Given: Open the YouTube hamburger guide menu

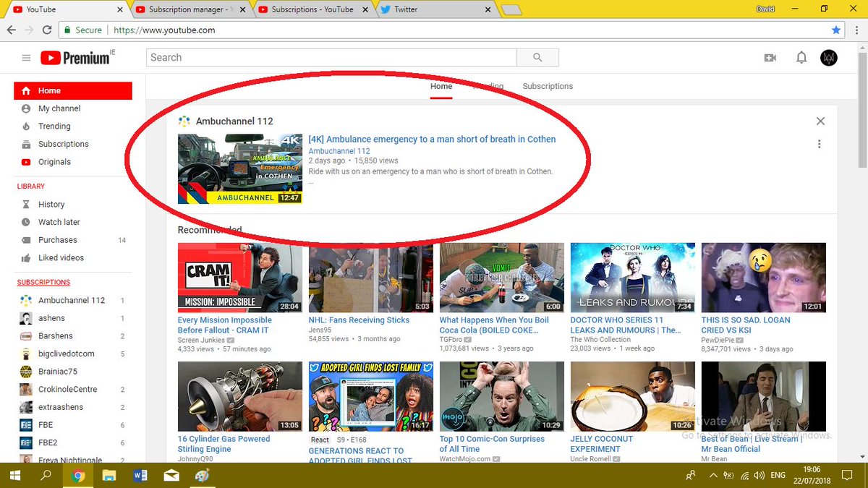Looking at the screenshot, I should (27, 58).
